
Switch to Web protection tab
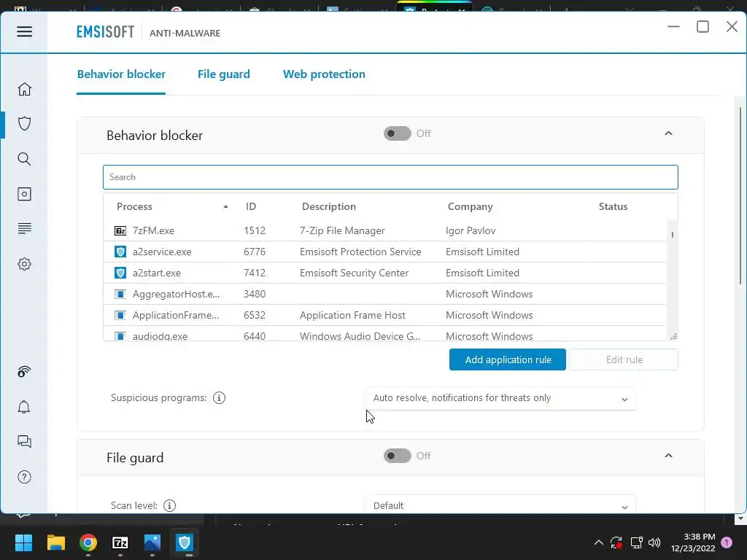(x=324, y=74)
